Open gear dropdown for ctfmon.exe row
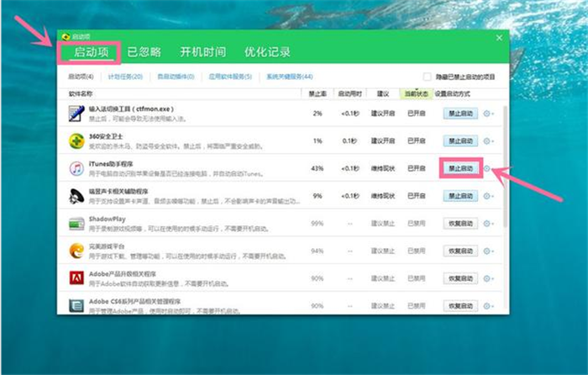 pyautogui.click(x=488, y=114)
